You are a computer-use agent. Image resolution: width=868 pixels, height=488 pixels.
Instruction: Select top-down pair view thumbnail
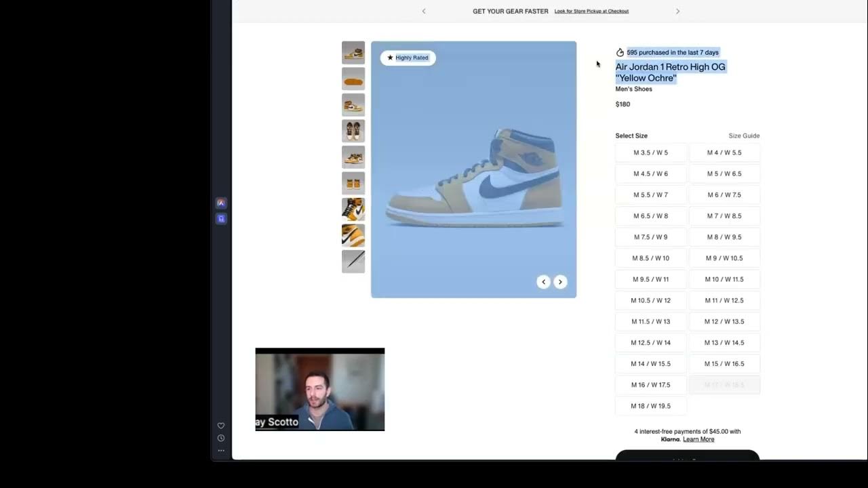coord(353,131)
